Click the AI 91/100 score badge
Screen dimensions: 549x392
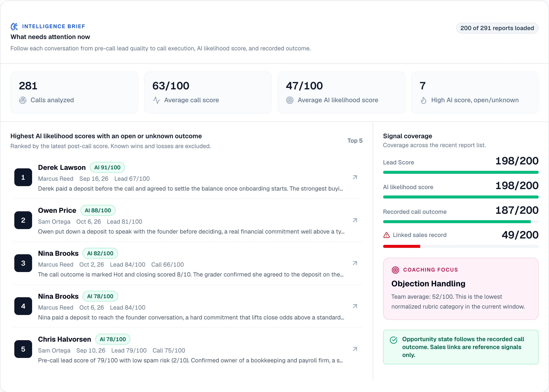107,167
